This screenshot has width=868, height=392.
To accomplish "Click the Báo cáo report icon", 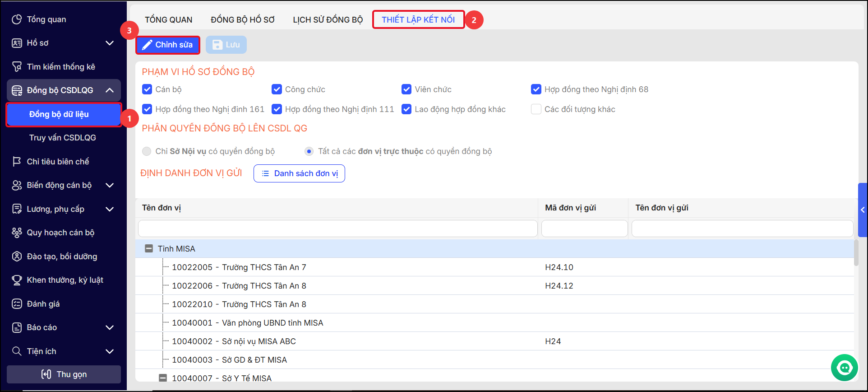I will (17, 327).
